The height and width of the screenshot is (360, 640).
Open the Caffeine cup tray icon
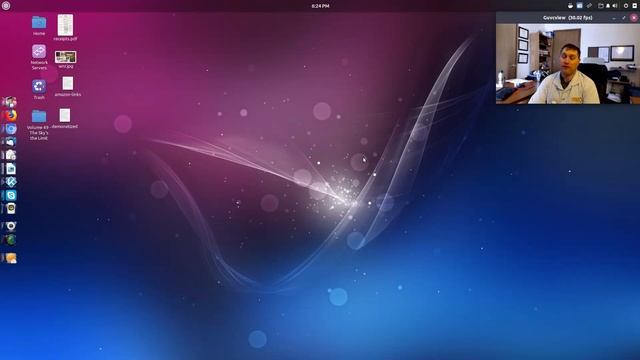(x=570, y=6)
